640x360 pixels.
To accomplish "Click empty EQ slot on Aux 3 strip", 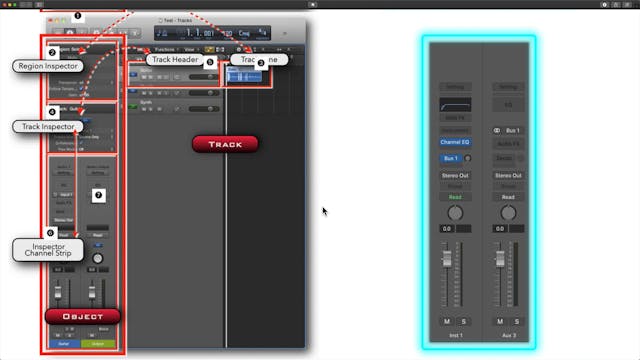I will [508, 104].
